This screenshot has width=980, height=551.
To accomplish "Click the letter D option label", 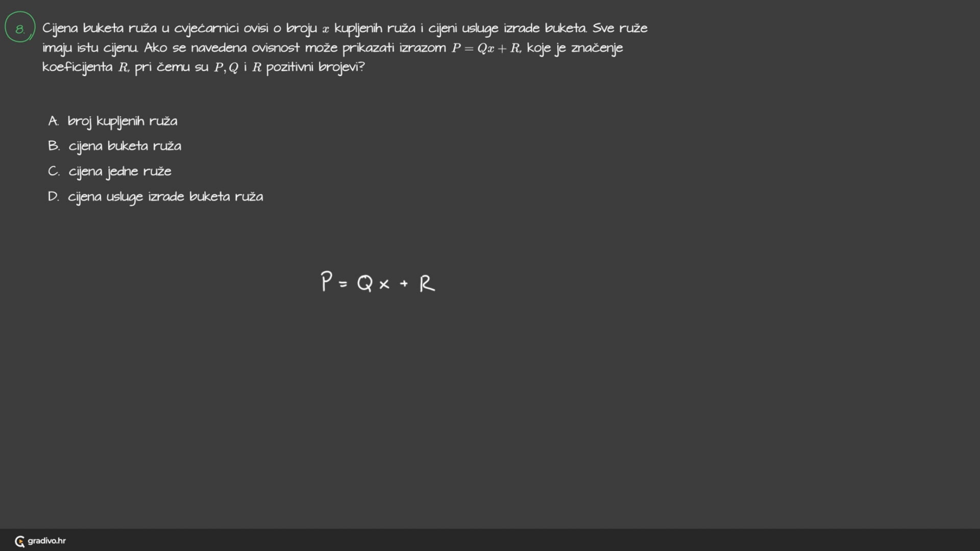I will tap(54, 196).
